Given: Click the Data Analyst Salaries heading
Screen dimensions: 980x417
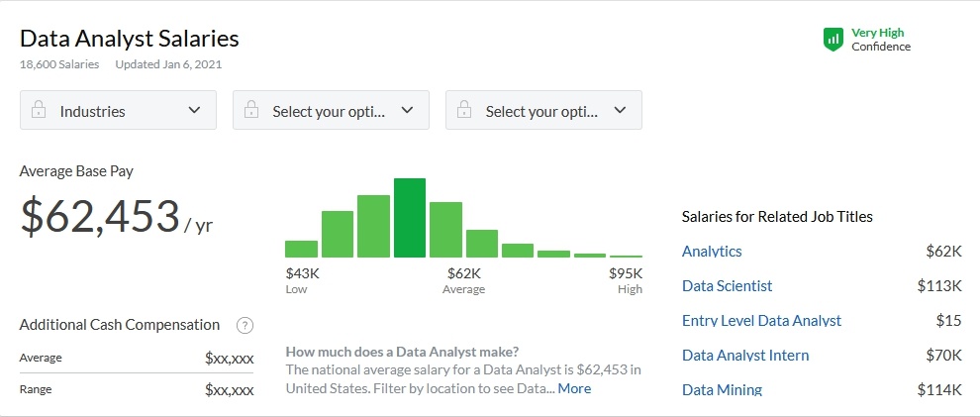Looking at the screenshot, I should 130,40.
